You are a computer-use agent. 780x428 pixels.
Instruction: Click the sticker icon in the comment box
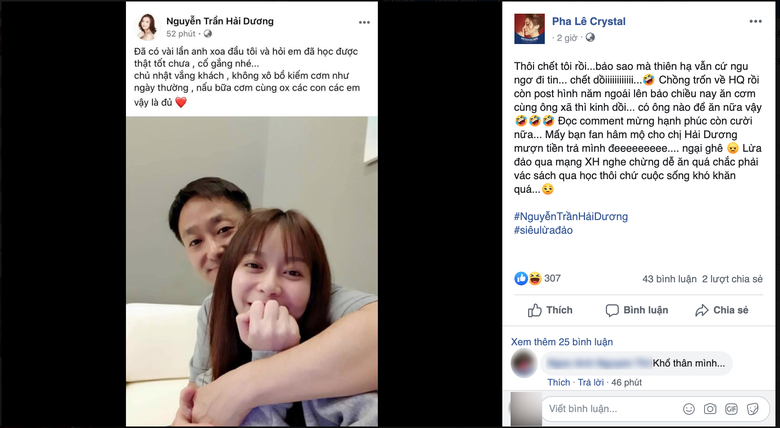click(x=753, y=409)
